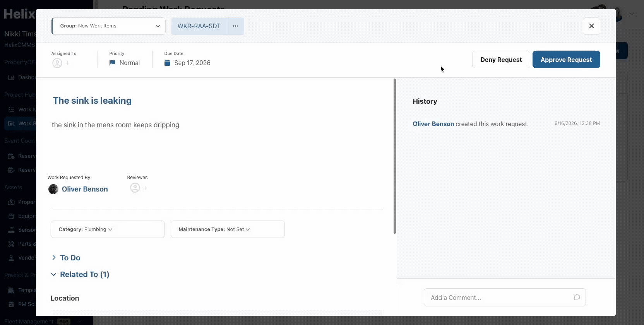Screen dimensions: 644x325
Task: Click the Normal priority value
Action: [130, 63]
